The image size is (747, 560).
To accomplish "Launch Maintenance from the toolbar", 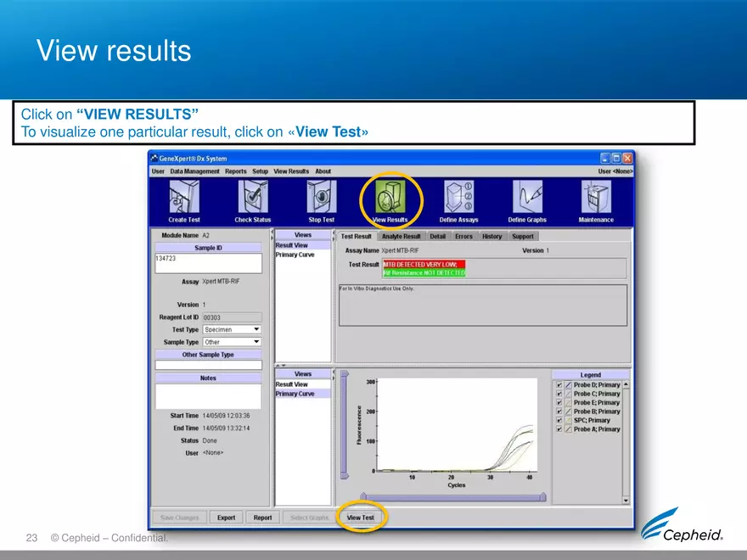I will pos(596,198).
